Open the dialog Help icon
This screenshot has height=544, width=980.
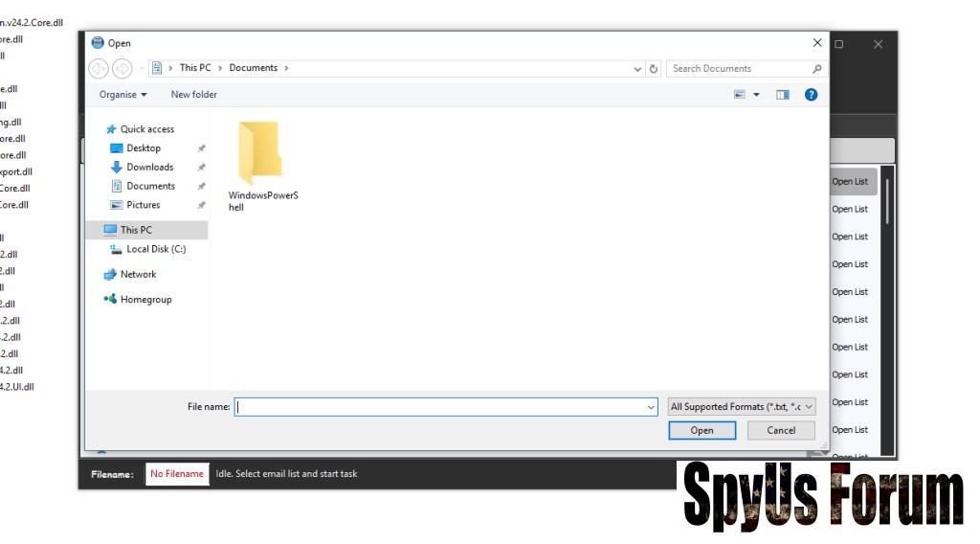tap(811, 95)
